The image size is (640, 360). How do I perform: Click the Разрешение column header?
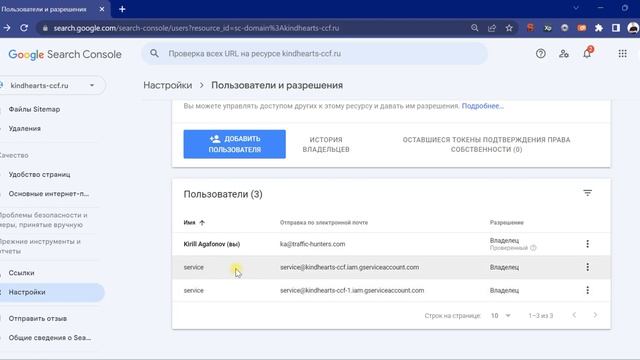507,222
